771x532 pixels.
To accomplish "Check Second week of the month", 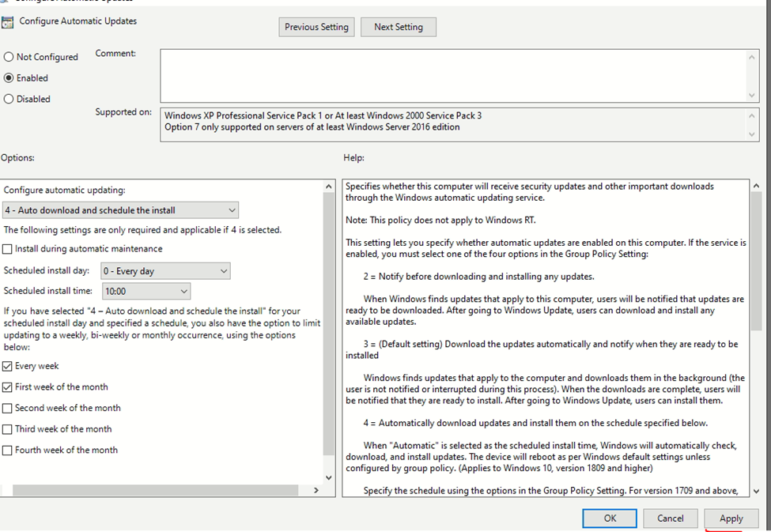I will pos(8,409).
